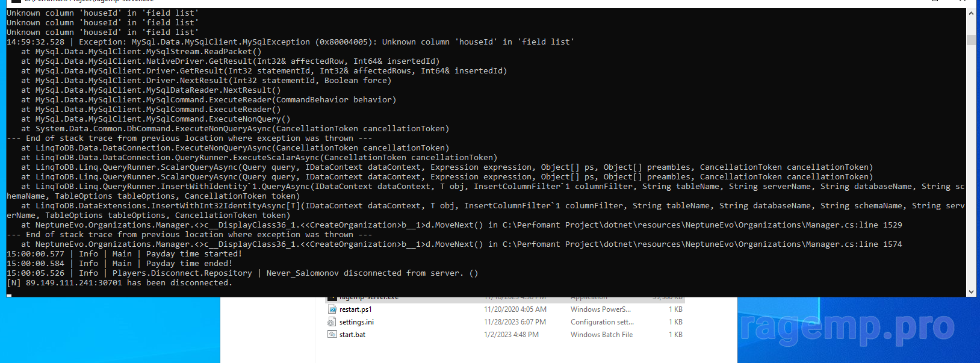Click restart.ps1's 11/20/2020 modified date
This screenshot has width=980, height=363.
coord(515,309)
